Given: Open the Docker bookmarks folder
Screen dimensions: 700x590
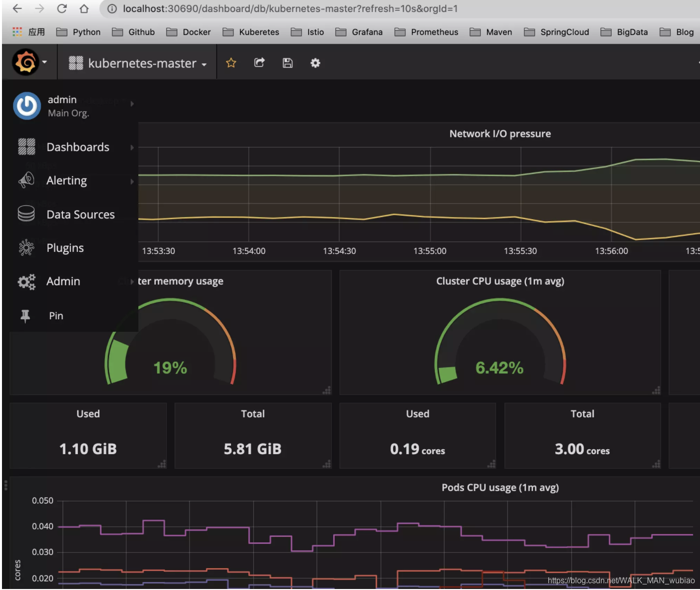Looking at the screenshot, I should pyautogui.click(x=188, y=32).
